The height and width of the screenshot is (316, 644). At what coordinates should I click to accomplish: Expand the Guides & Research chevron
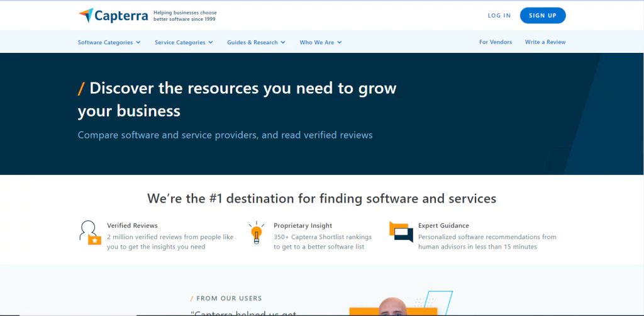click(283, 42)
